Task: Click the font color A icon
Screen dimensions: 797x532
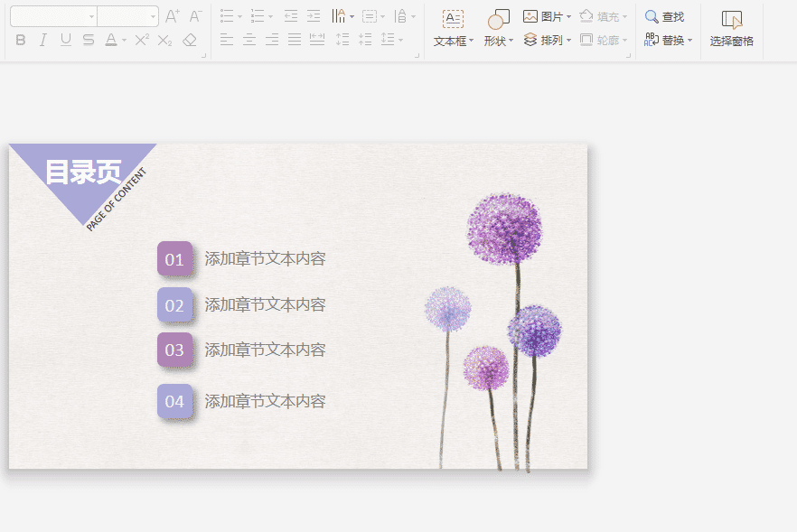Action: click(x=111, y=40)
